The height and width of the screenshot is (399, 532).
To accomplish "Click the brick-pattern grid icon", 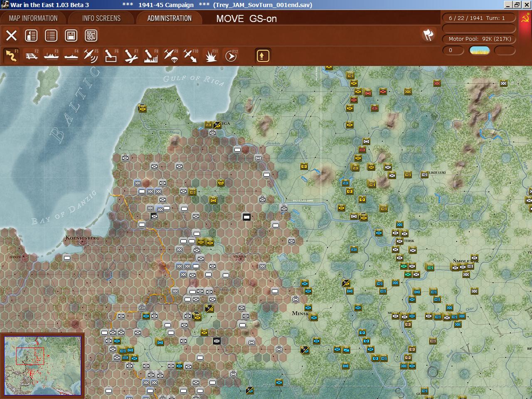I will click(x=91, y=36).
